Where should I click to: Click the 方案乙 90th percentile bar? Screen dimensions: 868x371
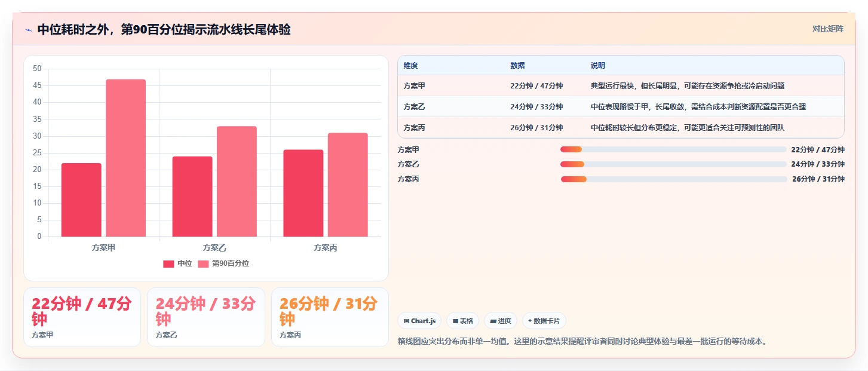237,181
